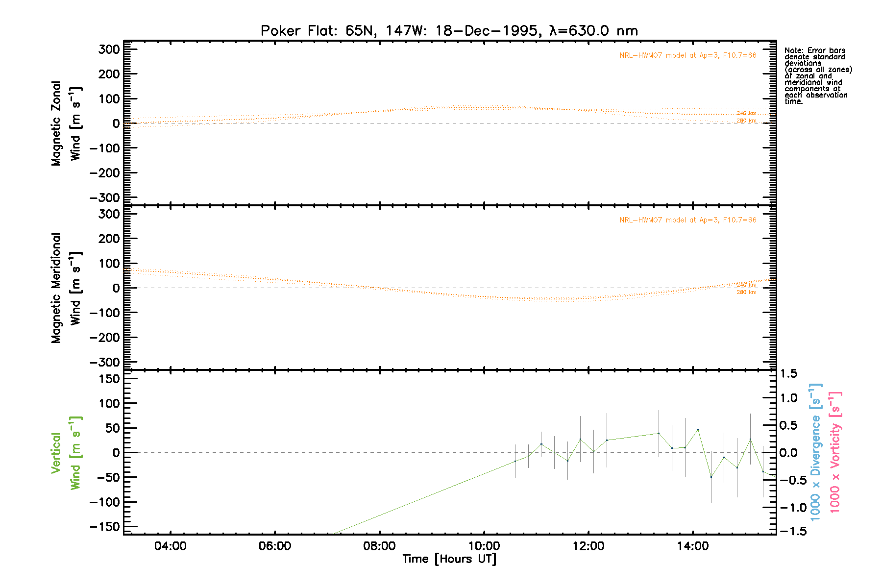This screenshot has height=588, width=882.
Task: Select the error bars note text
Action: point(818,75)
